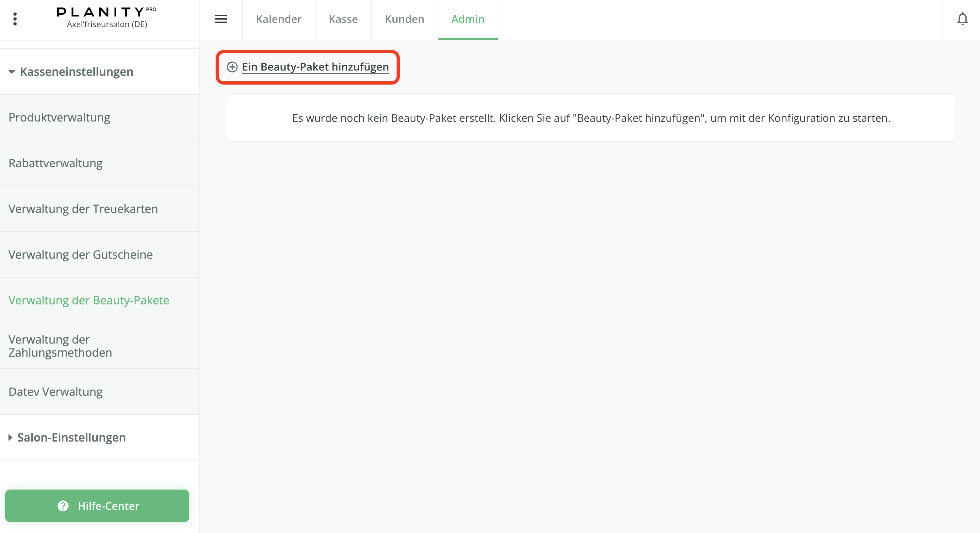The width and height of the screenshot is (980, 533).
Task: Open the three-dot vertical menu
Action: tap(15, 19)
